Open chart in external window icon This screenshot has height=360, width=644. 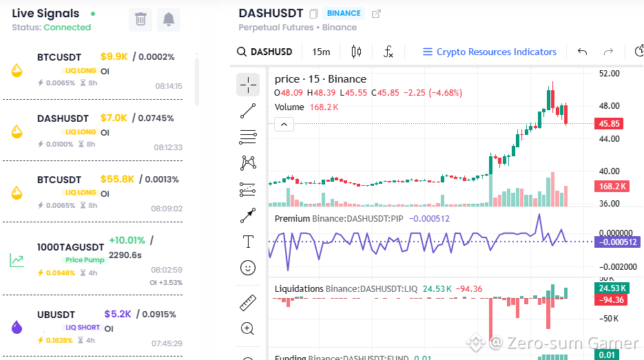tap(376, 14)
